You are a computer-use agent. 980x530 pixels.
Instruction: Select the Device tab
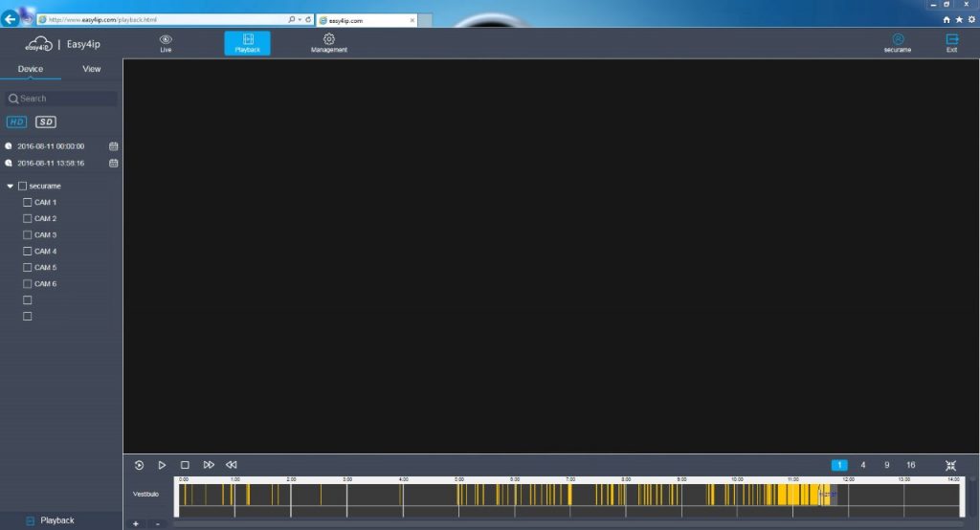(31, 69)
